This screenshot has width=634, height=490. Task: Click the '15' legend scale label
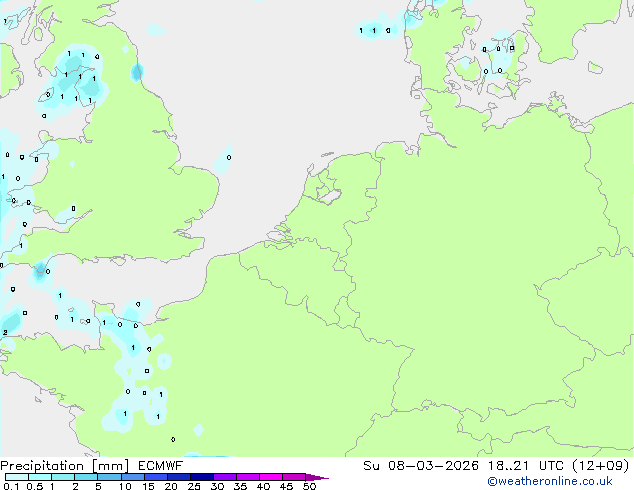(148, 486)
